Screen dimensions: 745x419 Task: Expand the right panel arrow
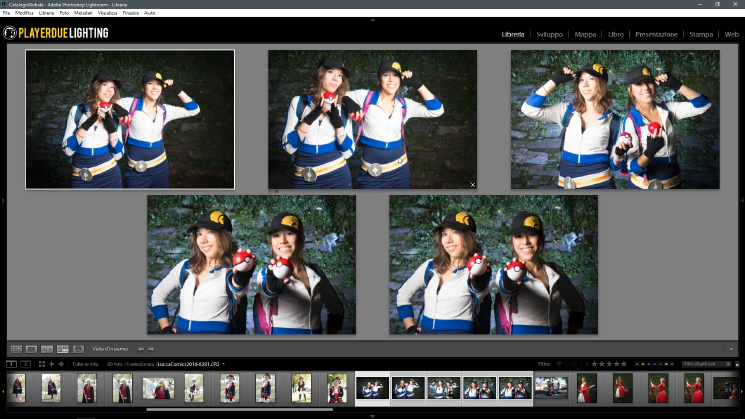742,201
